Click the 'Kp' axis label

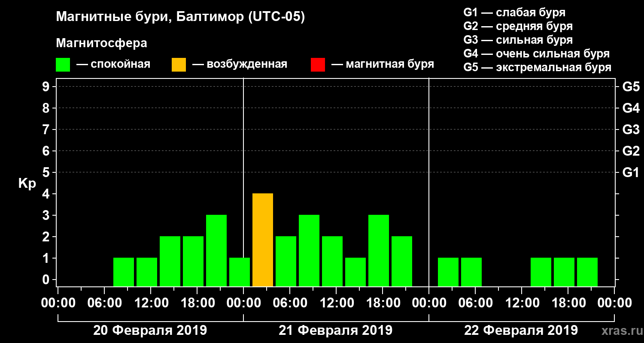tap(27, 184)
